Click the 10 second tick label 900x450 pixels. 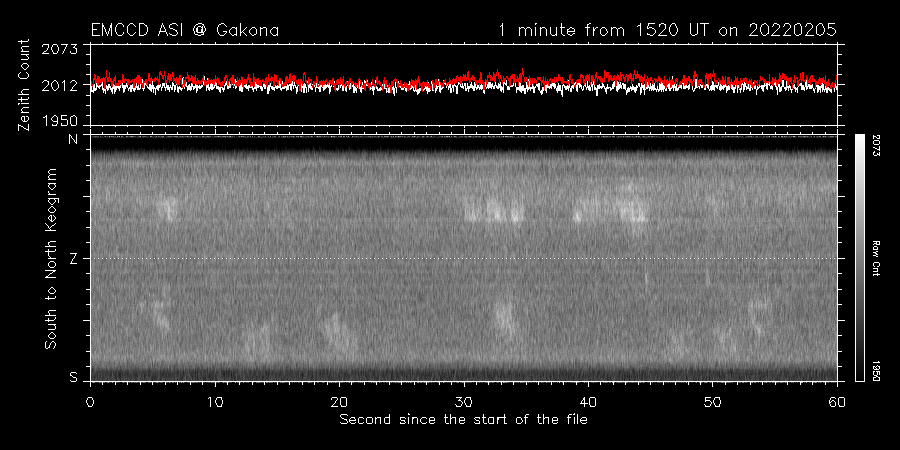[x=215, y=401]
